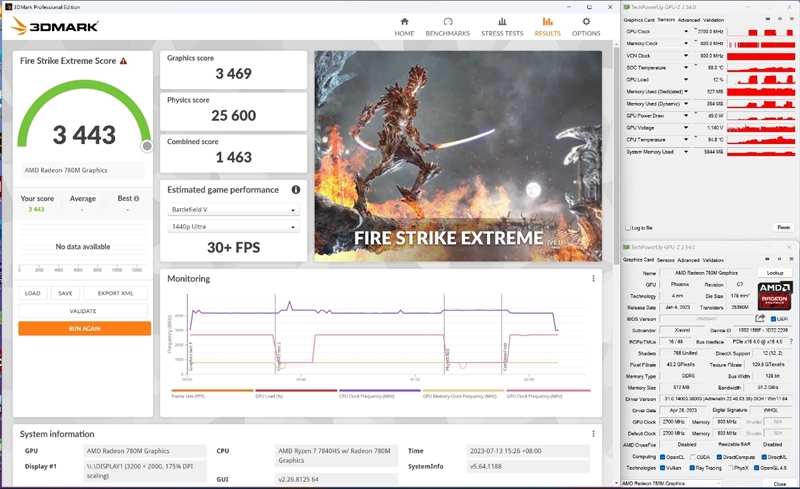Expand the Battlefield V game dropdown
The width and height of the screenshot is (800, 489).
point(232,210)
